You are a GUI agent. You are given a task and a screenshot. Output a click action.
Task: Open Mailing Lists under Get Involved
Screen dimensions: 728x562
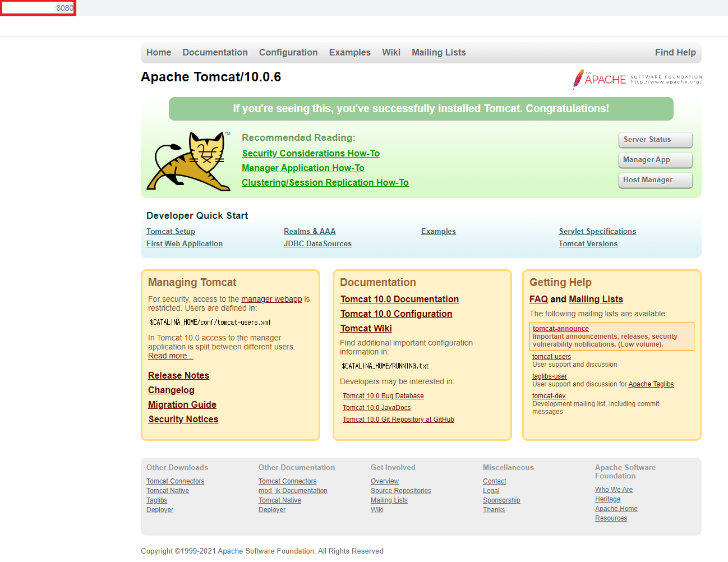[389, 500]
